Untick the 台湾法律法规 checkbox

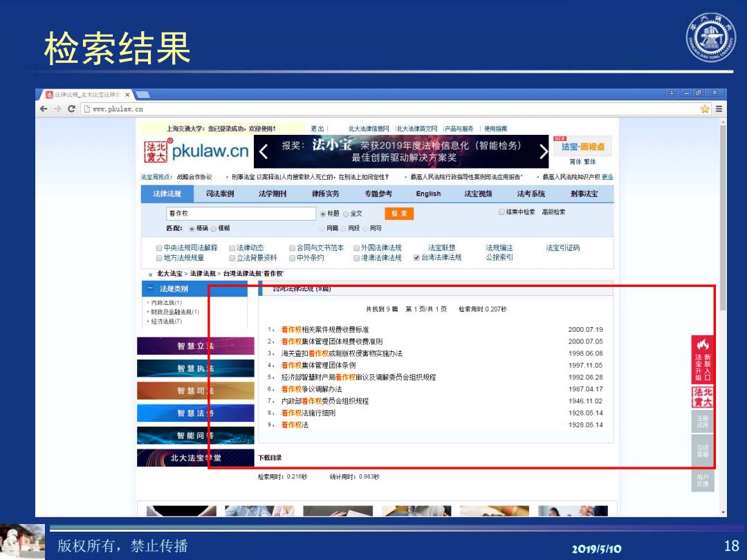416,258
